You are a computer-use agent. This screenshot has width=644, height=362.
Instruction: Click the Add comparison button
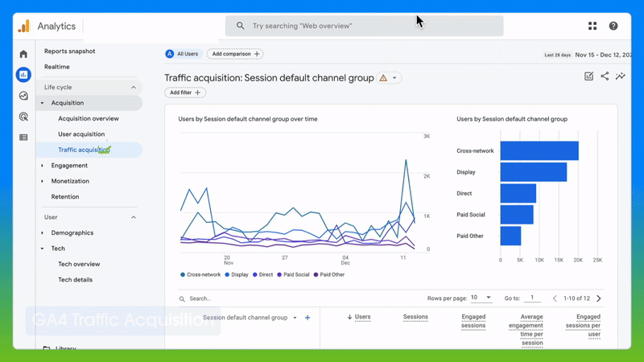[x=235, y=54]
